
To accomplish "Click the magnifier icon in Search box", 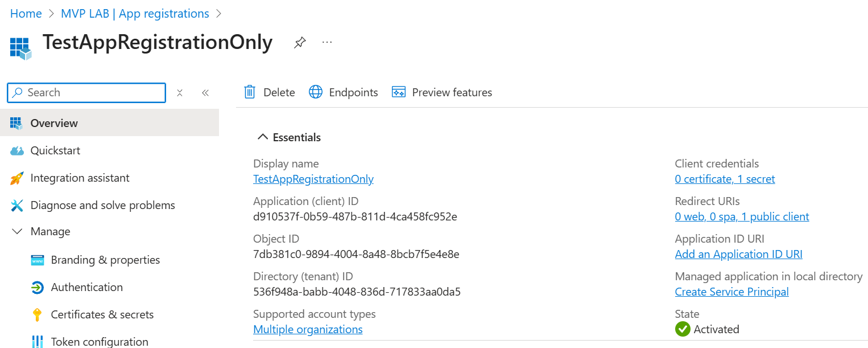I will tap(18, 93).
